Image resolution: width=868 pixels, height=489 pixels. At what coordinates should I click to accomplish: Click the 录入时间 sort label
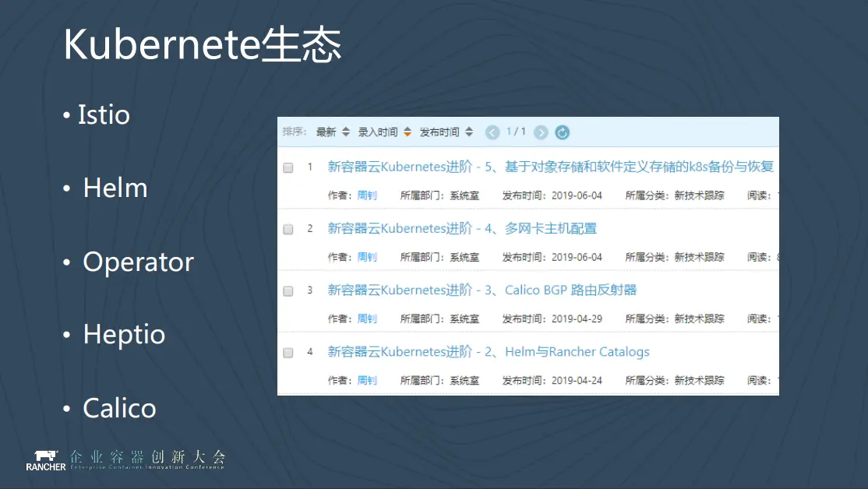click(x=378, y=132)
